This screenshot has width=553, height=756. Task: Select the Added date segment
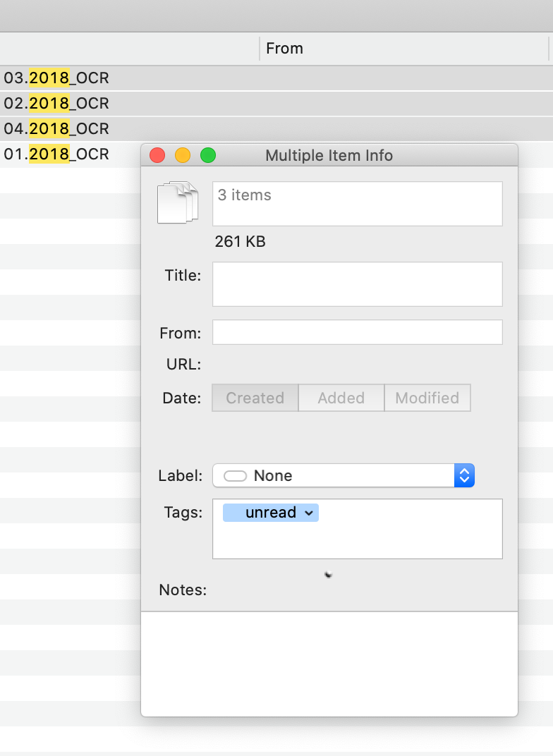tap(341, 398)
